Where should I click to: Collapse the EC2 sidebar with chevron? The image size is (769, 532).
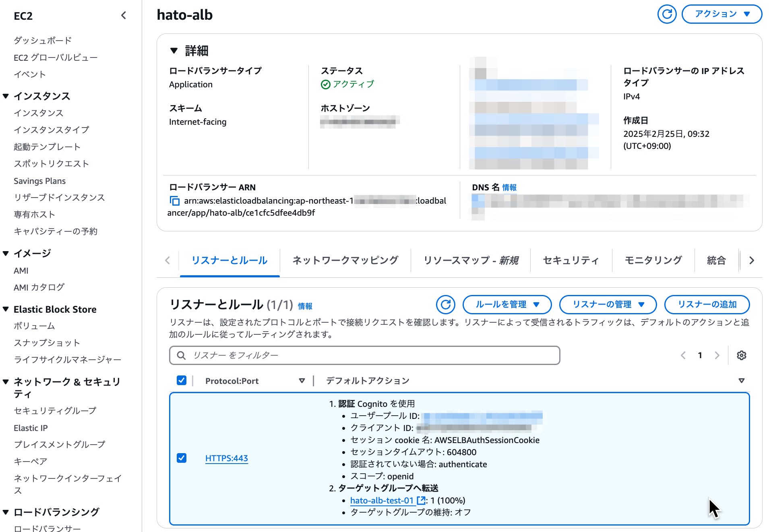pyautogui.click(x=124, y=15)
